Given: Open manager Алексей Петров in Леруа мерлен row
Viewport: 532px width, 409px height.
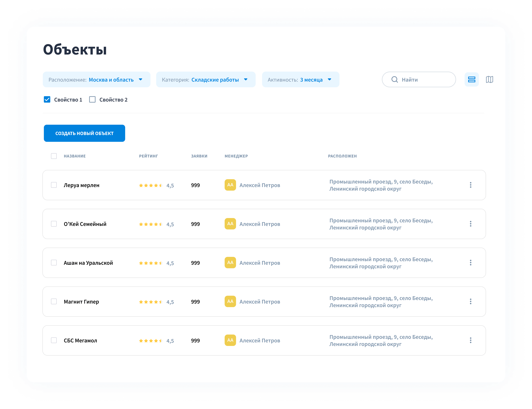Looking at the screenshot, I should pyautogui.click(x=259, y=185).
